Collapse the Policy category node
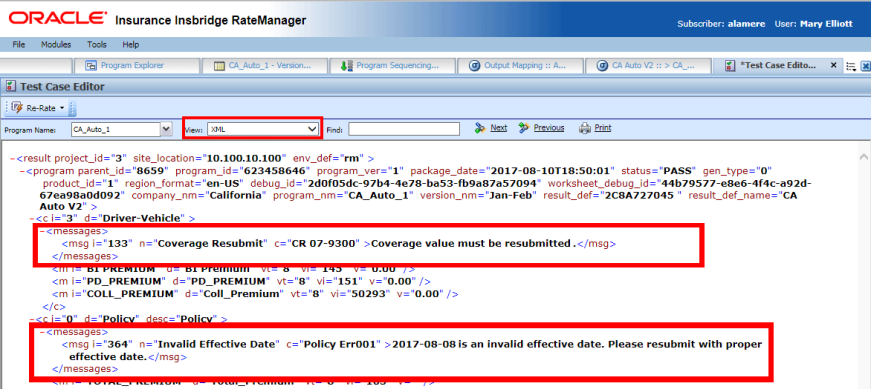The width and height of the screenshot is (871, 389). point(32,319)
